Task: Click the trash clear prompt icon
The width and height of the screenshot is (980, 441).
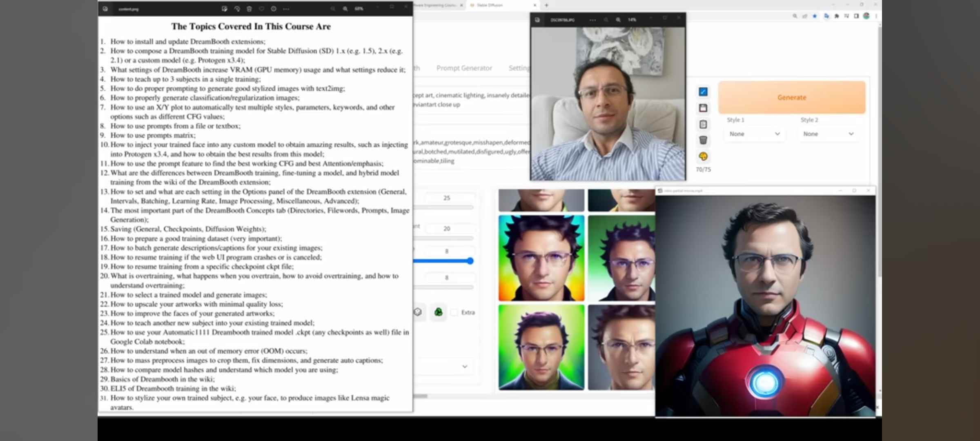Action: click(x=703, y=140)
